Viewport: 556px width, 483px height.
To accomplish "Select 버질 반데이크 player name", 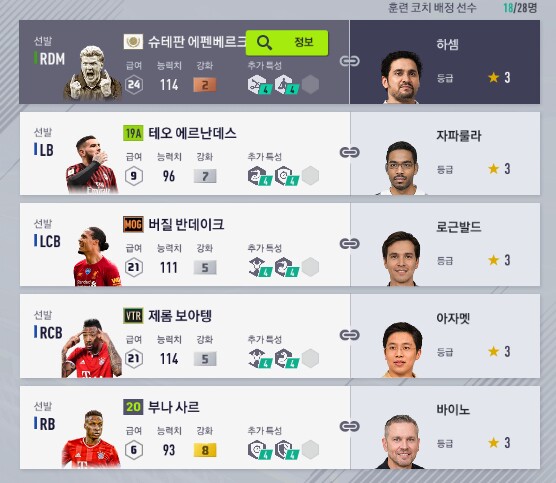I will click(186, 224).
